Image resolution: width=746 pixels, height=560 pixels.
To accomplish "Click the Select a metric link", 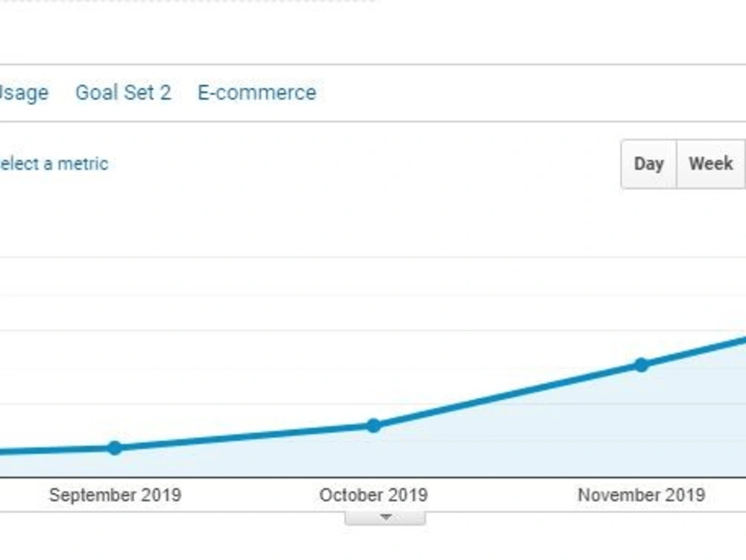I will click(54, 163).
